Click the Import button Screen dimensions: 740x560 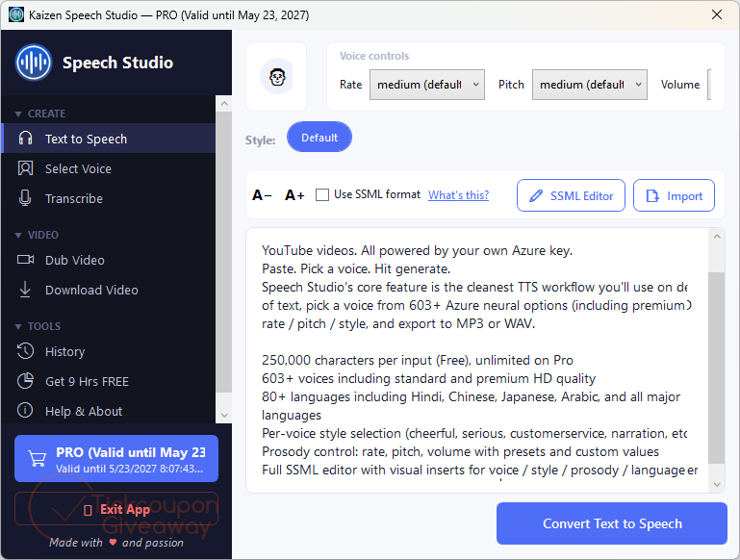click(674, 195)
